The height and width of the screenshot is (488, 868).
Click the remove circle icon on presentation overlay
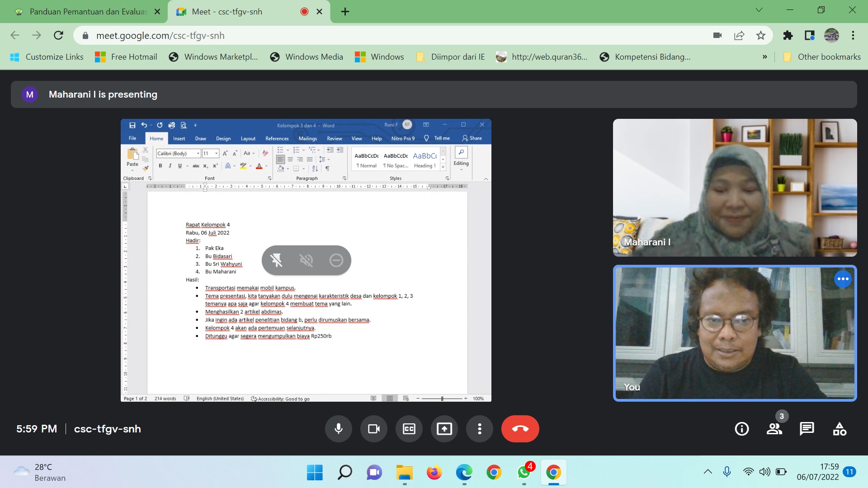click(336, 260)
